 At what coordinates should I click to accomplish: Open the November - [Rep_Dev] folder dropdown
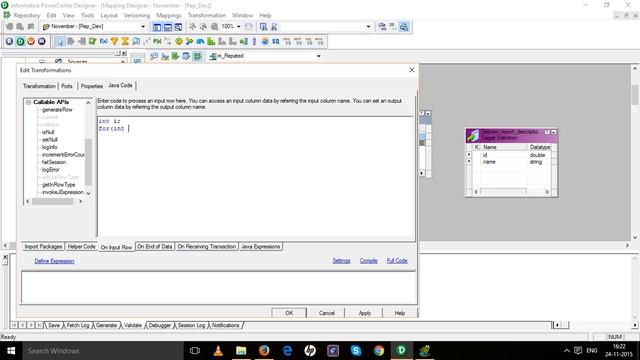click(x=143, y=27)
